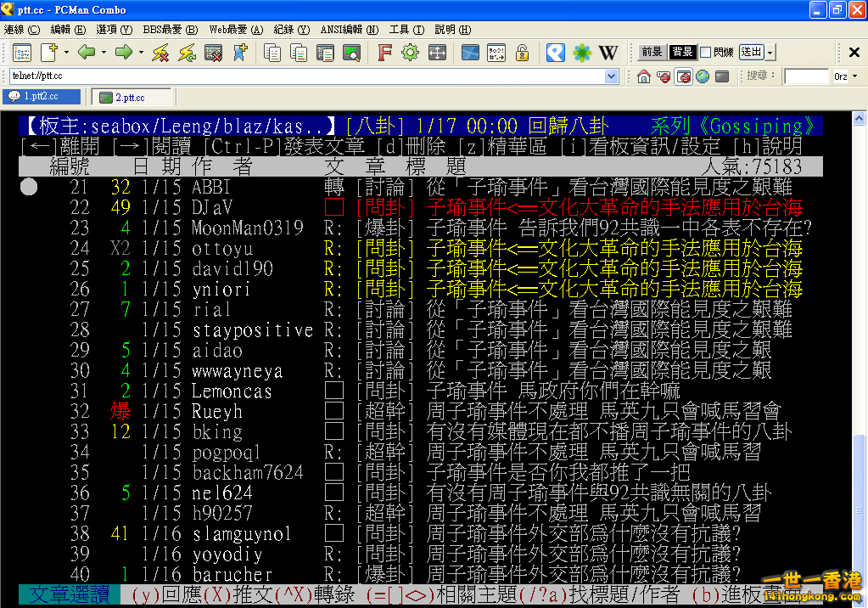Open the symbol input table icon
The width and height of the screenshot is (868, 608).
click(496, 53)
